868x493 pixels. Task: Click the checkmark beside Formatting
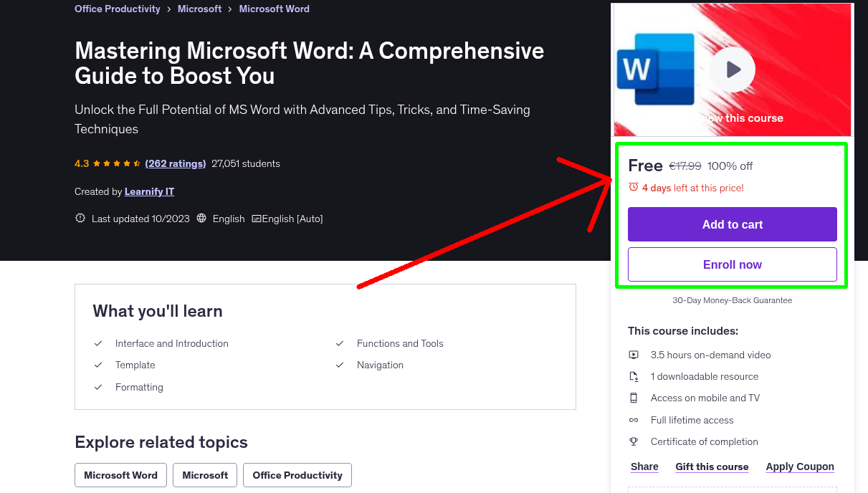click(x=98, y=387)
